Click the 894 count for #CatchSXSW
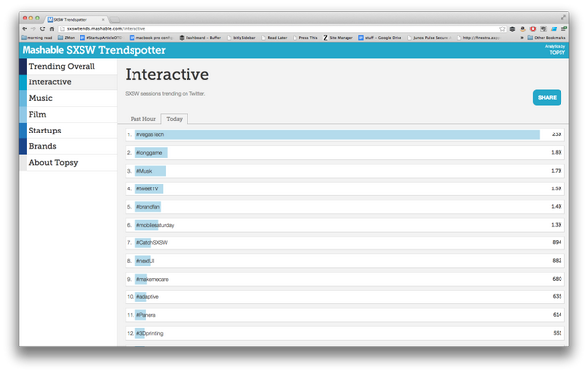This screenshot has height=373, width=588. click(x=557, y=242)
